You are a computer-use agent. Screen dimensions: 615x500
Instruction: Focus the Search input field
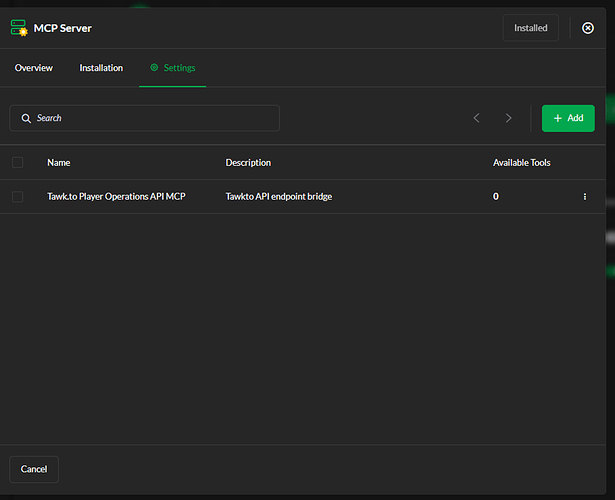(x=150, y=118)
